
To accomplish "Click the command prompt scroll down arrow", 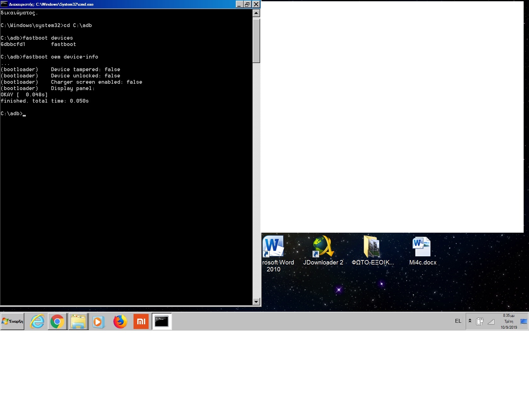I will (256, 302).
